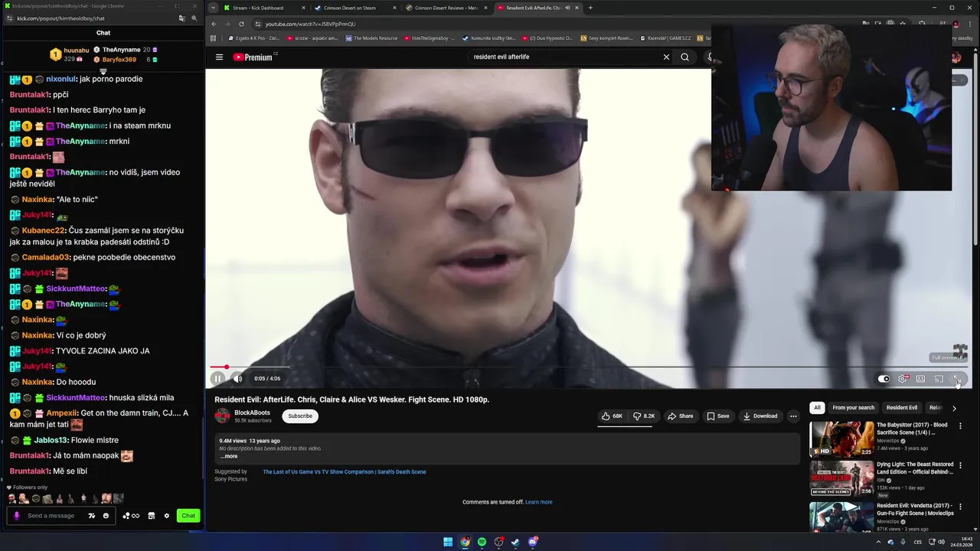Switch to Crimson Desert Reviews tab
The width and height of the screenshot is (980, 551).
click(446, 8)
